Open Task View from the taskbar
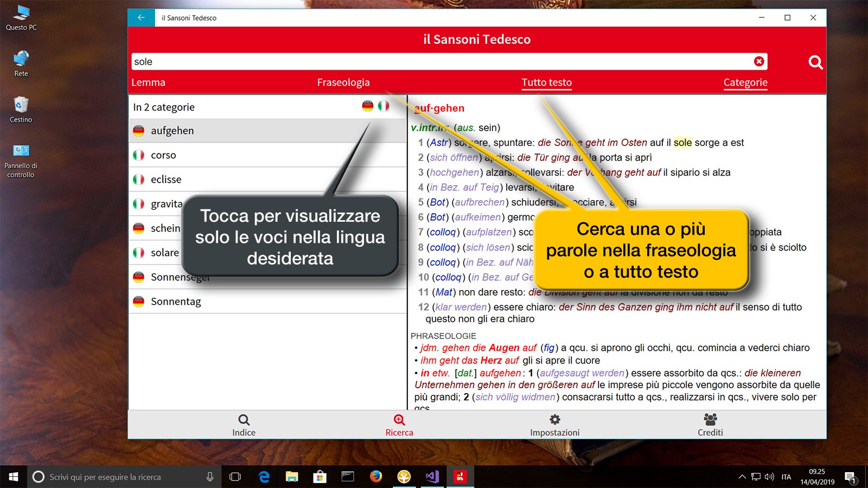868x488 pixels. point(235,477)
